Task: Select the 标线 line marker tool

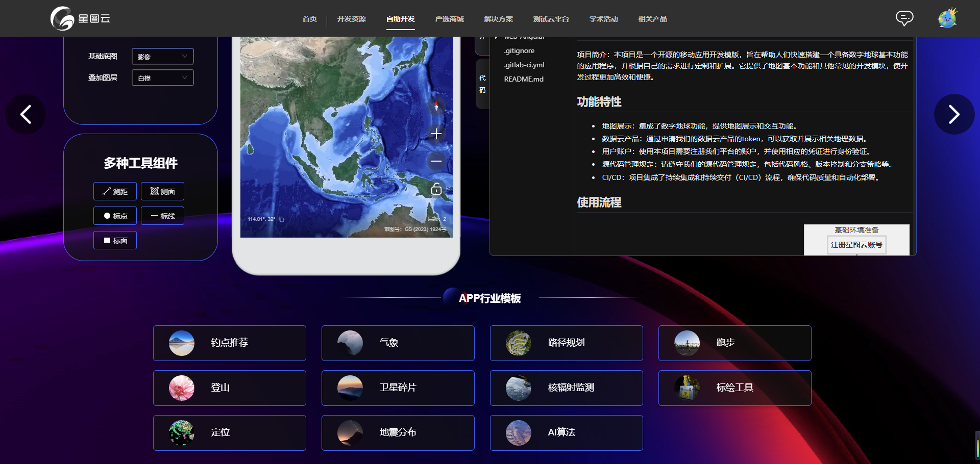Action: [162, 216]
